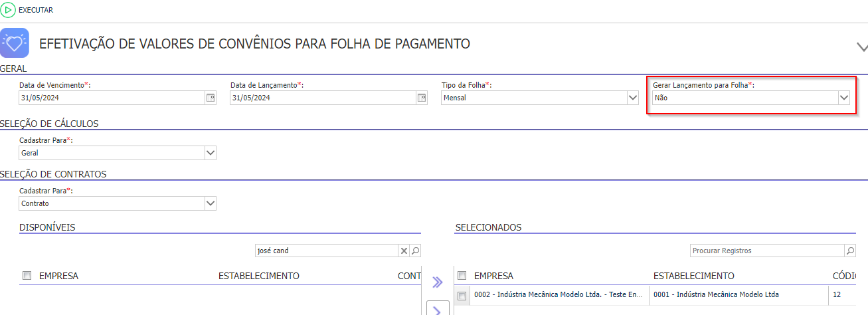Open Cadastrar Para dropdown showing Contrato

pos(211,203)
